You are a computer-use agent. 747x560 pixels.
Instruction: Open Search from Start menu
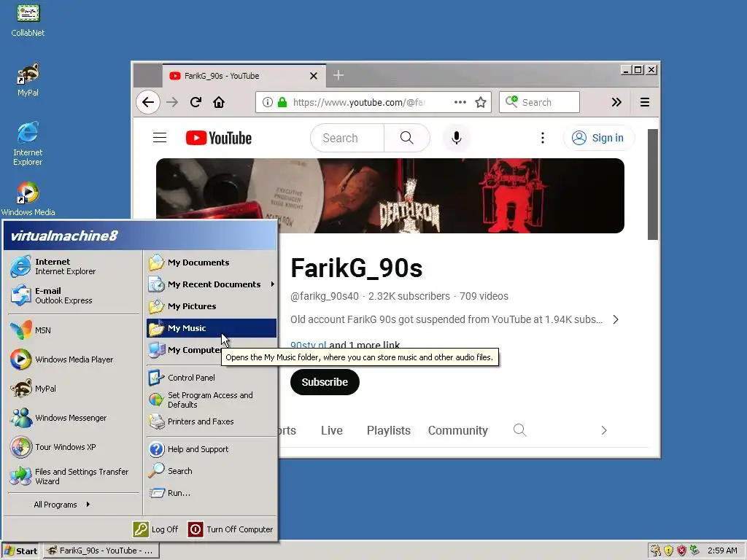pyautogui.click(x=211, y=471)
